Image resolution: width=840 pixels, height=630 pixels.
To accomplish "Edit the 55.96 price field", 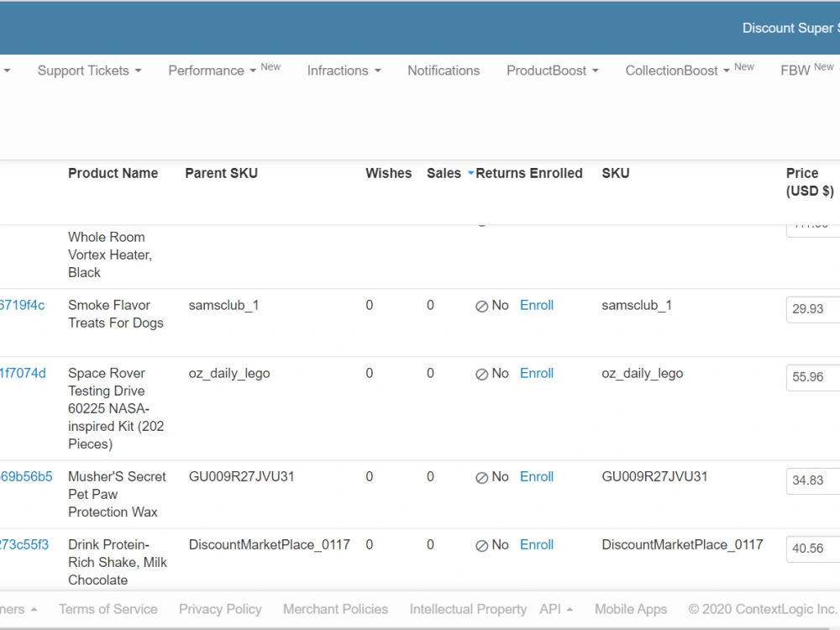I will tap(812, 377).
